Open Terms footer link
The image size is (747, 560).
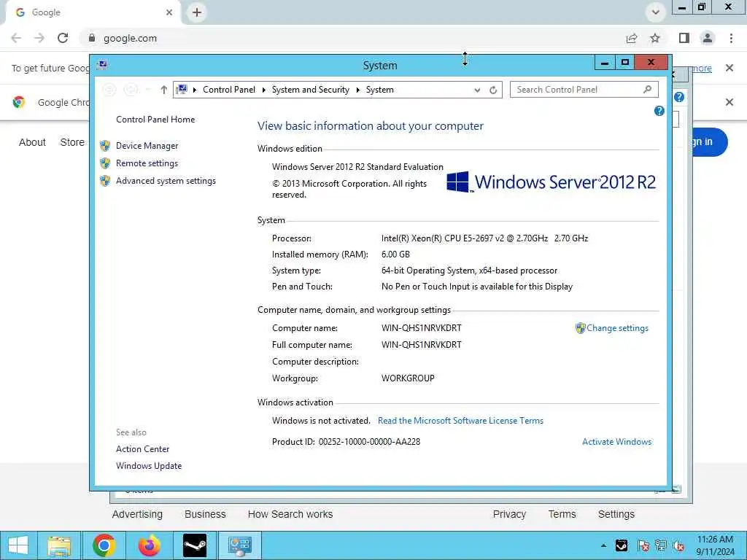tap(562, 514)
